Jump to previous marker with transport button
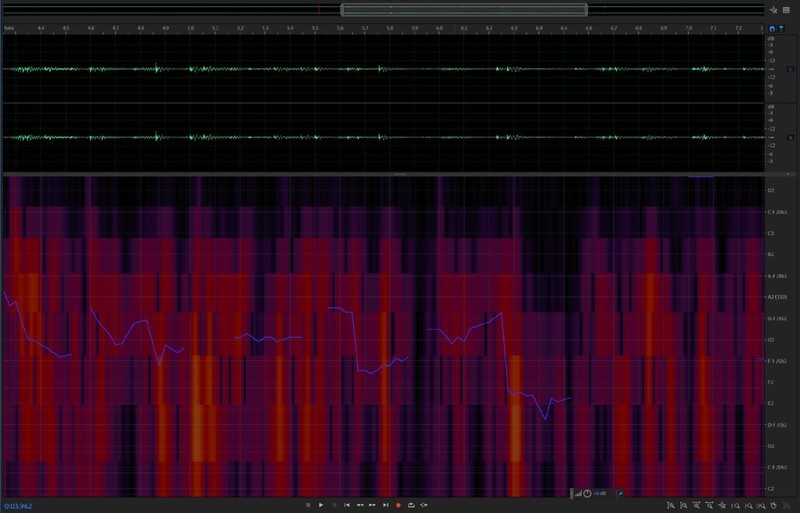The width and height of the screenshot is (800, 513). tap(347, 505)
